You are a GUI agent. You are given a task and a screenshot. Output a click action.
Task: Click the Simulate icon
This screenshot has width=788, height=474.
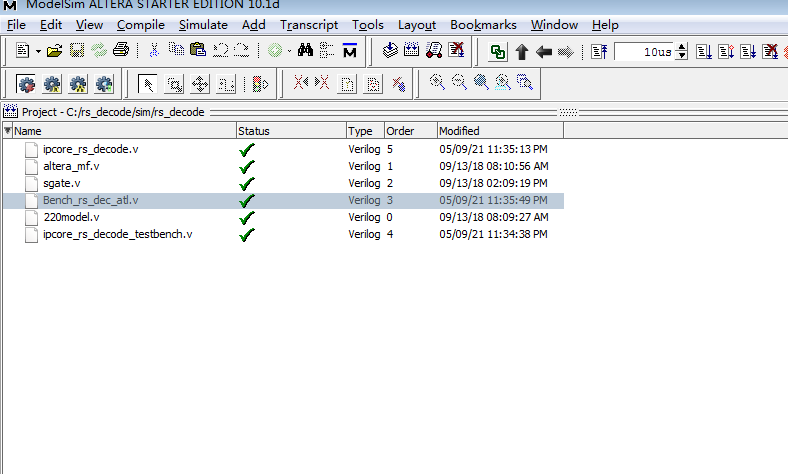coord(434,50)
